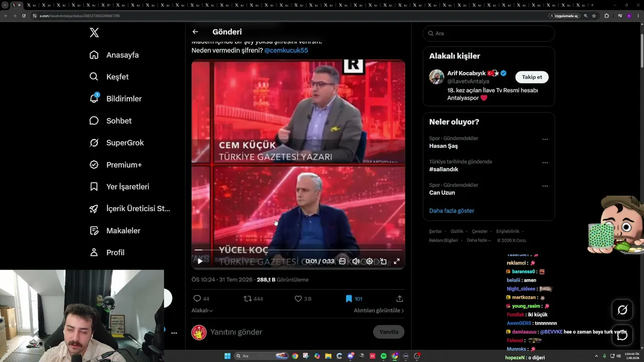Viewport: 644px width, 362px height.
Task: Enable picture-in-picture for the video
Action: click(x=383, y=261)
